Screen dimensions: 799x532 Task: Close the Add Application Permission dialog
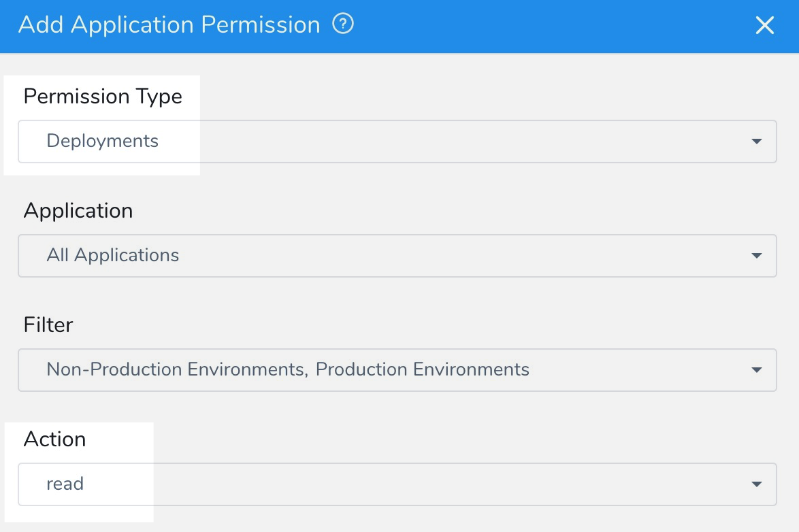764,25
